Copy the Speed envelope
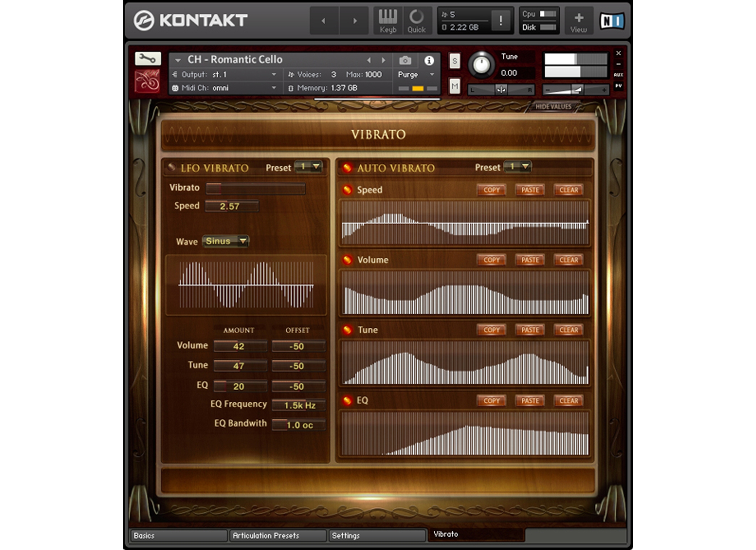This screenshot has height=550, width=756. coord(491,190)
